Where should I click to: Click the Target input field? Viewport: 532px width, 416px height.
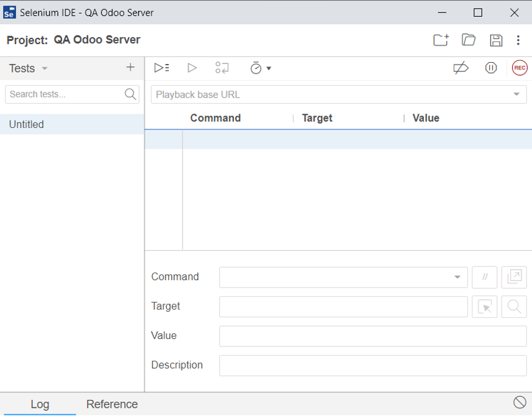pyautogui.click(x=343, y=307)
